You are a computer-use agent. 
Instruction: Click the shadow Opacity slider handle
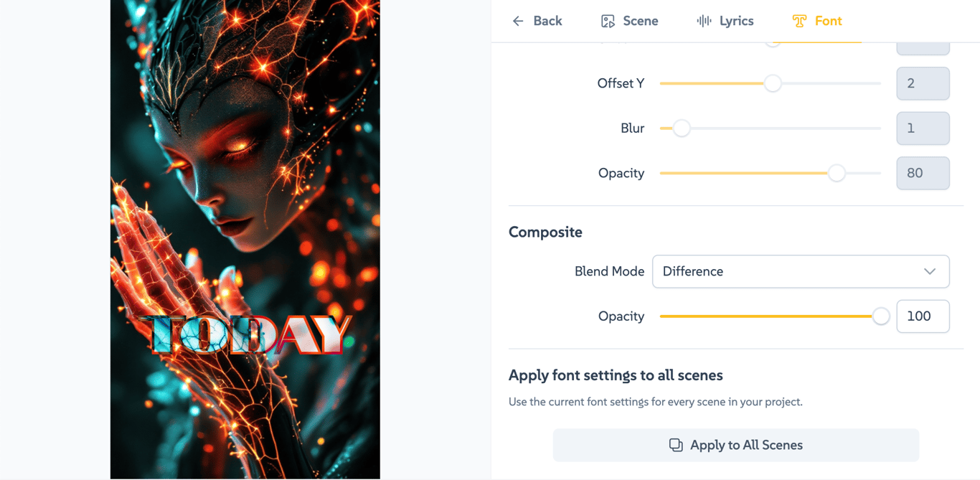837,173
